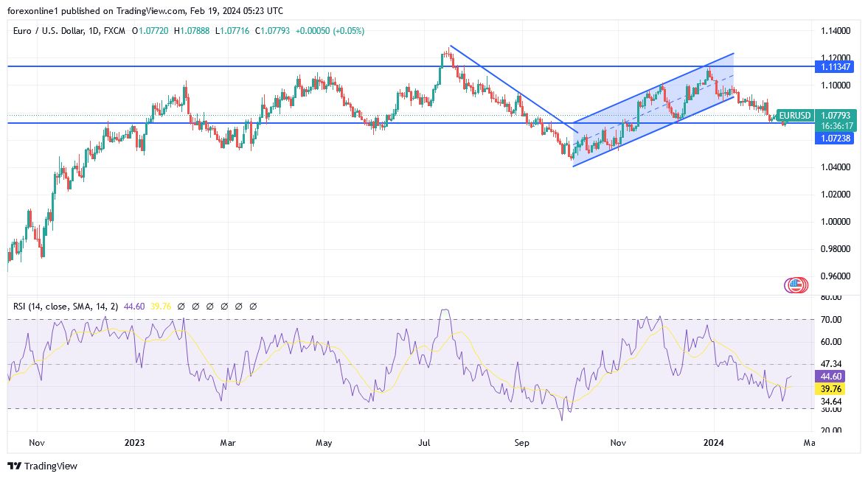Viewport: 868px width, 479px height.
Task: Click the high value H1.07888
Action: tap(192, 31)
